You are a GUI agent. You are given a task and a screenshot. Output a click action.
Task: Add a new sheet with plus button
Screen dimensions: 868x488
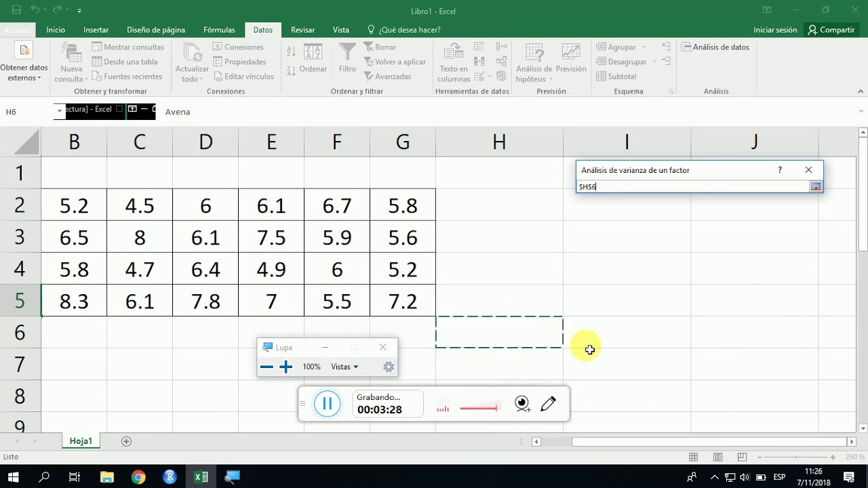point(126,441)
